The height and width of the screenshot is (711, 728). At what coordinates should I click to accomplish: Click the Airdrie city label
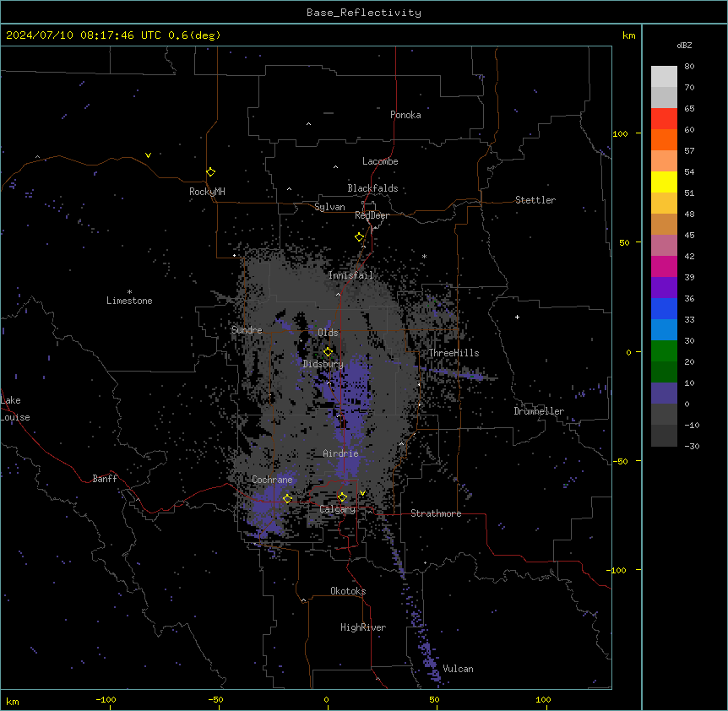pyautogui.click(x=340, y=453)
